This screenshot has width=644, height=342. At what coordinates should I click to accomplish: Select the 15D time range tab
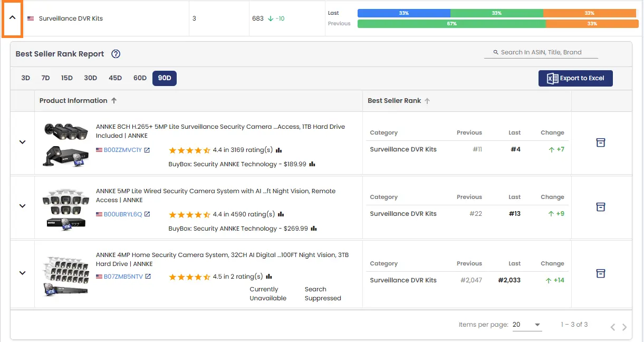(x=66, y=78)
